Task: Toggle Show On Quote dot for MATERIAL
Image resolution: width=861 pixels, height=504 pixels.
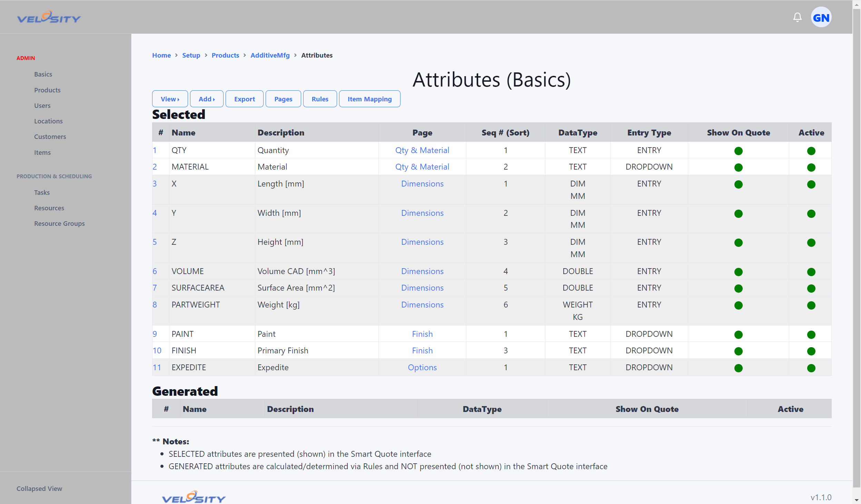Action: [x=738, y=168]
